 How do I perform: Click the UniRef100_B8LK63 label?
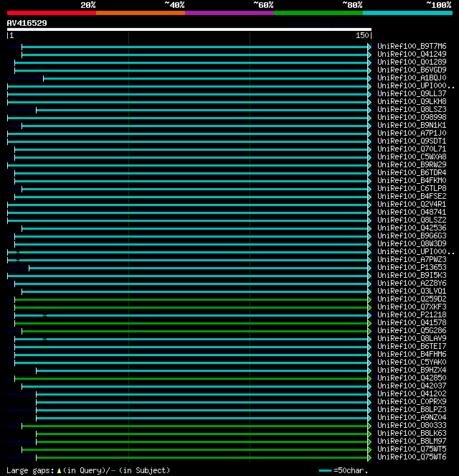point(412,433)
